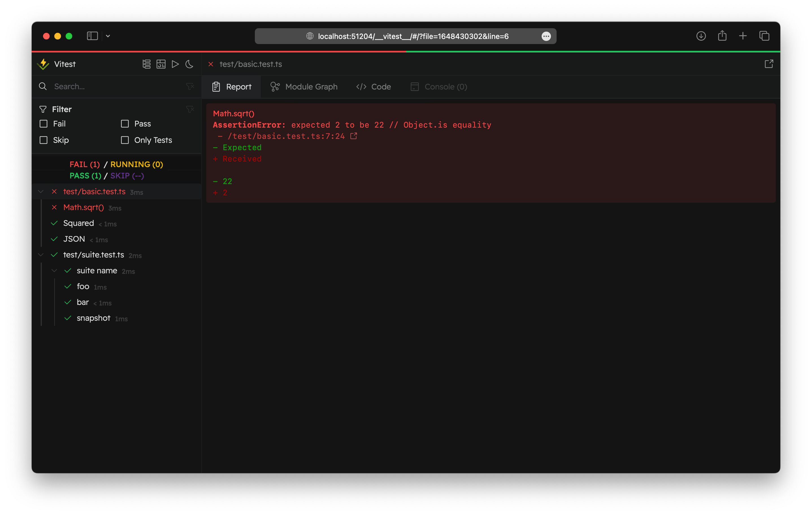Click the /test/basic.test.ts:7:24 error link

tap(286, 136)
